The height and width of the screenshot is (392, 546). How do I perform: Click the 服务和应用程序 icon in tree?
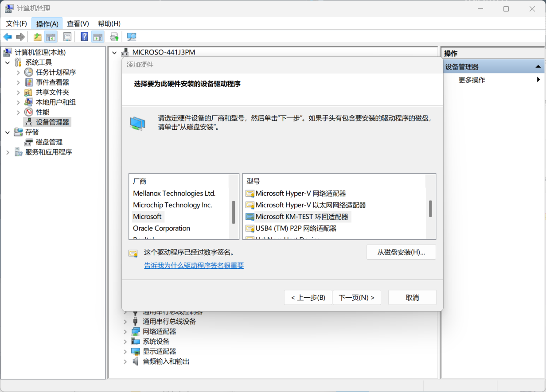[x=18, y=152]
